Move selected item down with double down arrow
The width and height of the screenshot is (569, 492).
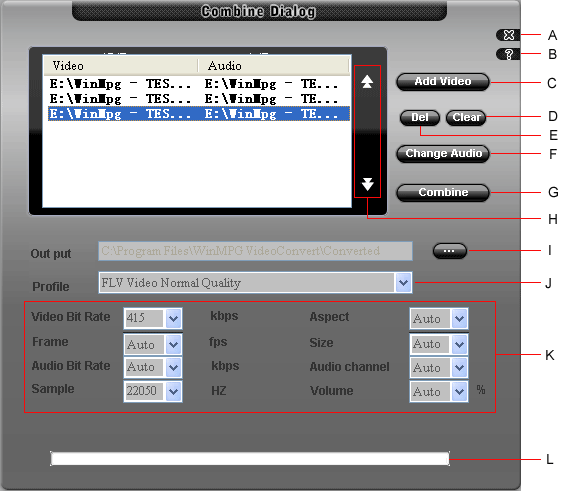[367, 184]
